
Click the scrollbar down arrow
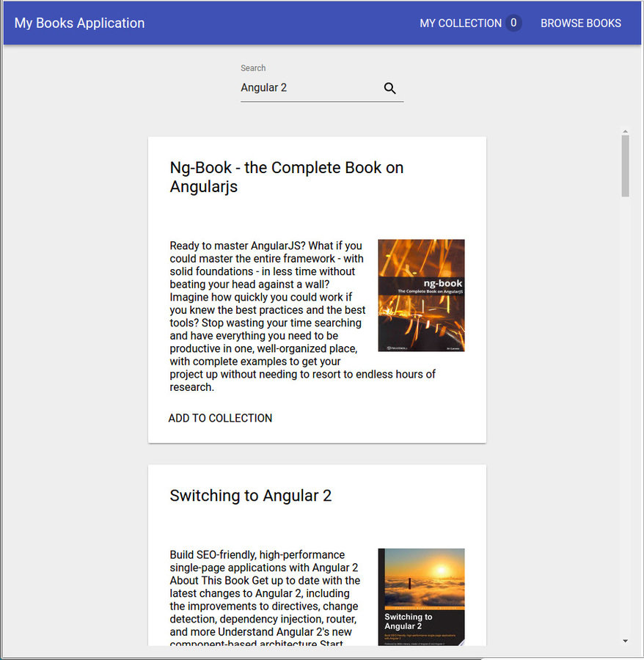(x=625, y=641)
